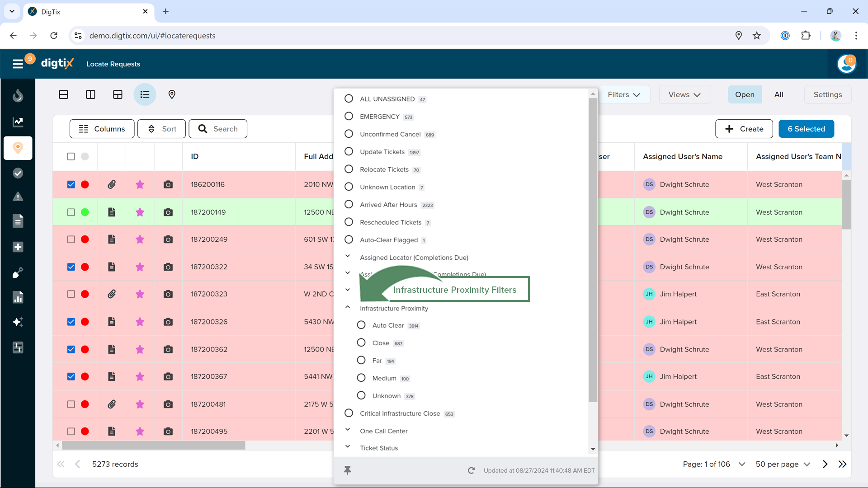Check the box for ticket 187200249
This screenshot has height=488, width=868.
pos(71,239)
